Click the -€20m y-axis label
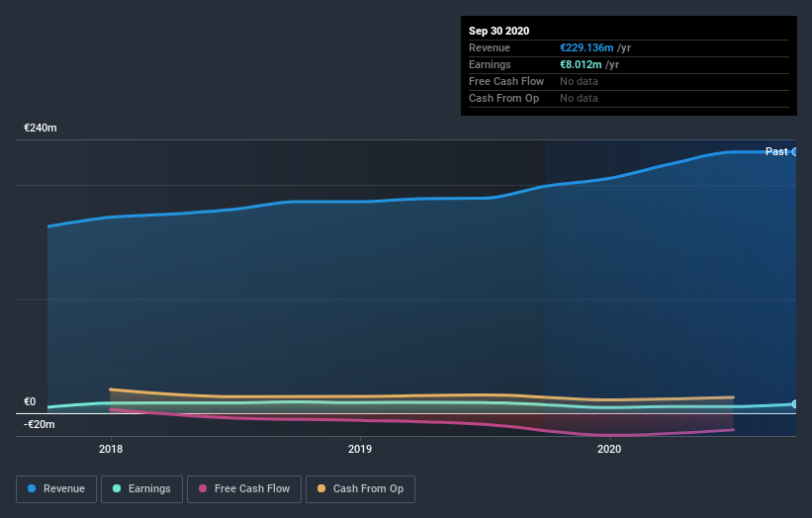 click(40, 424)
